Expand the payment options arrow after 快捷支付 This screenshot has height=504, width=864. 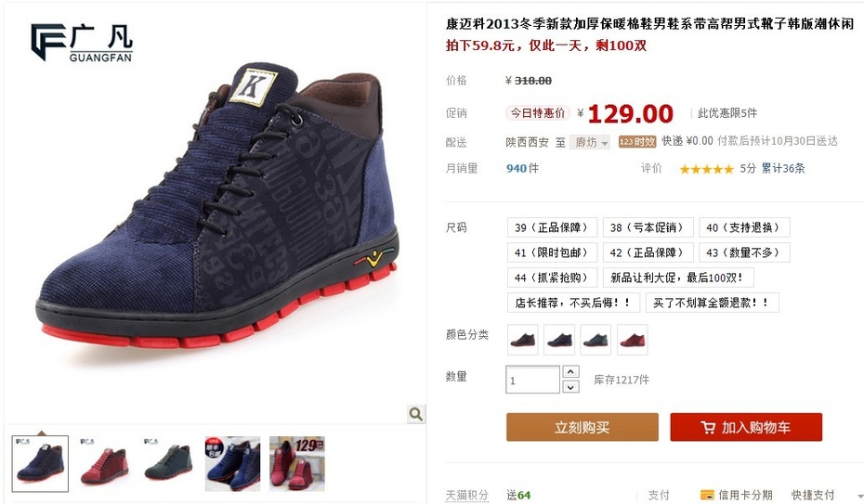click(859, 496)
